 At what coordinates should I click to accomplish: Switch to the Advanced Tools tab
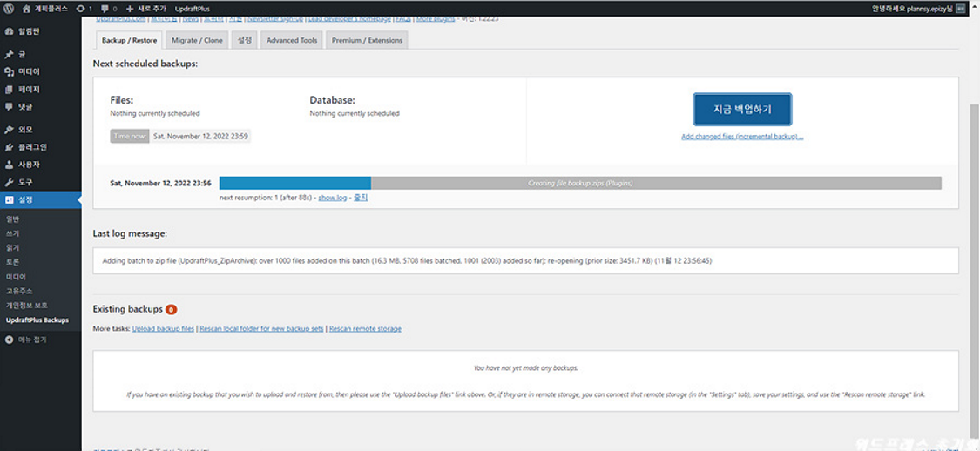[292, 41]
